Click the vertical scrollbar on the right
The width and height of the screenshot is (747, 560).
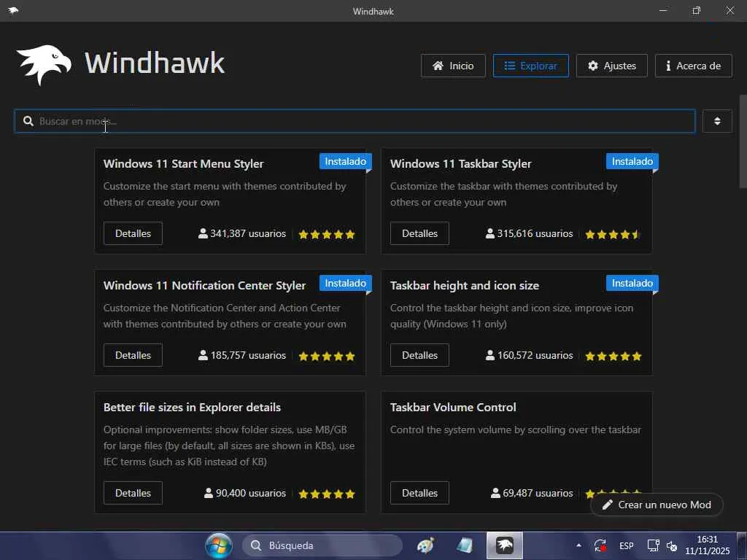[743, 141]
